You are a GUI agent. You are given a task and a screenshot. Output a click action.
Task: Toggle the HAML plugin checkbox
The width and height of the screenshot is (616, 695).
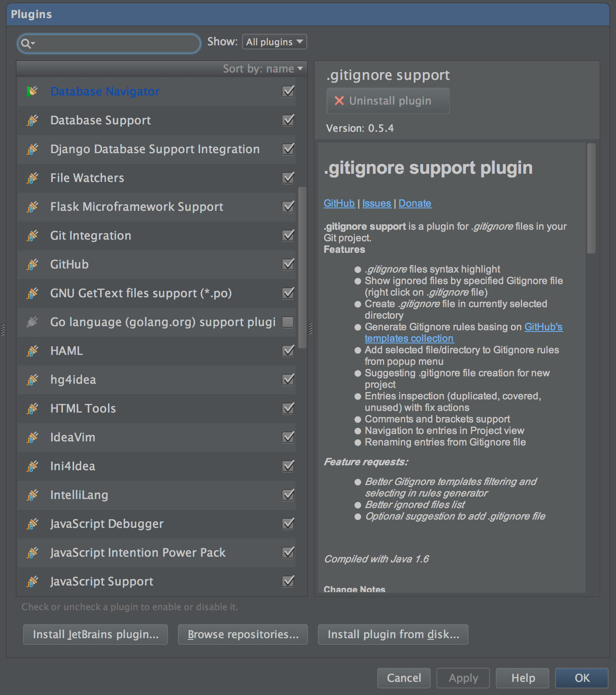coord(288,350)
